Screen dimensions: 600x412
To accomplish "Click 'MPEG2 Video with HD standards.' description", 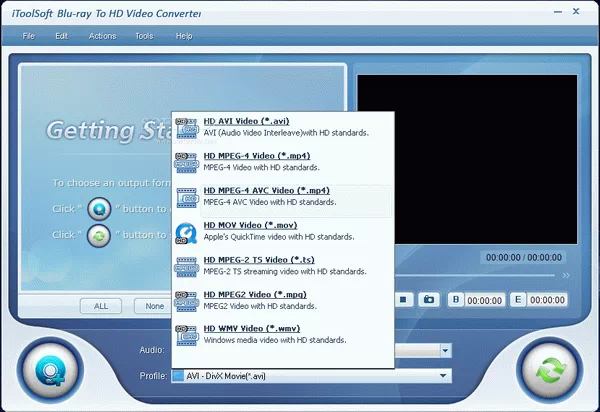I will (x=260, y=306).
